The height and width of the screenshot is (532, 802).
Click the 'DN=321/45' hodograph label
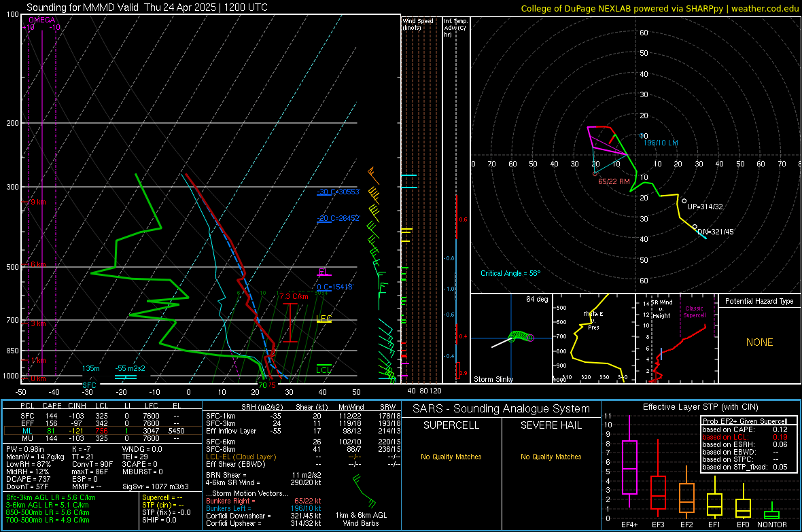tap(716, 232)
